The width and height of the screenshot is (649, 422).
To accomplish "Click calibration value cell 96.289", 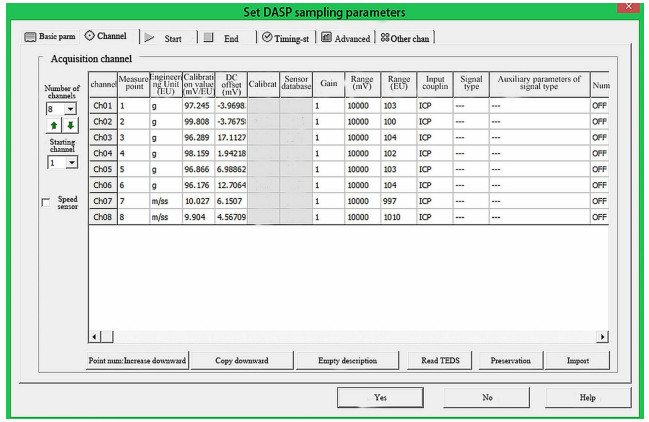I will tap(199, 137).
